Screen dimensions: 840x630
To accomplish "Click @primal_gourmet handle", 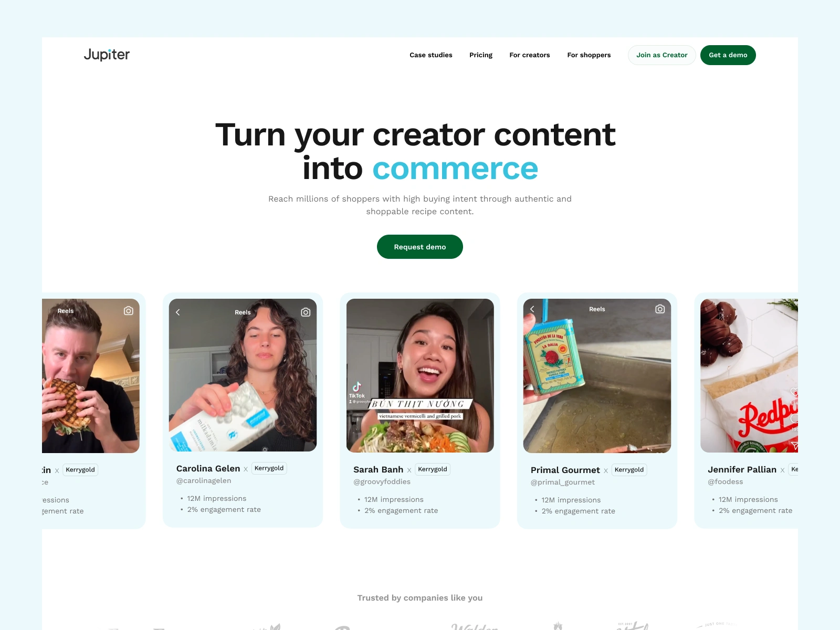I will point(563,482).
